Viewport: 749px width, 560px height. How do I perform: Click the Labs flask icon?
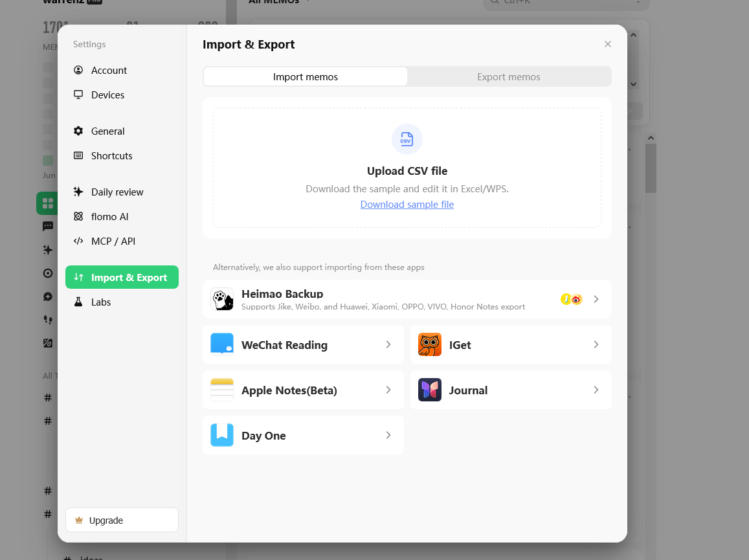pyautogui.click(x=78, y=302)
